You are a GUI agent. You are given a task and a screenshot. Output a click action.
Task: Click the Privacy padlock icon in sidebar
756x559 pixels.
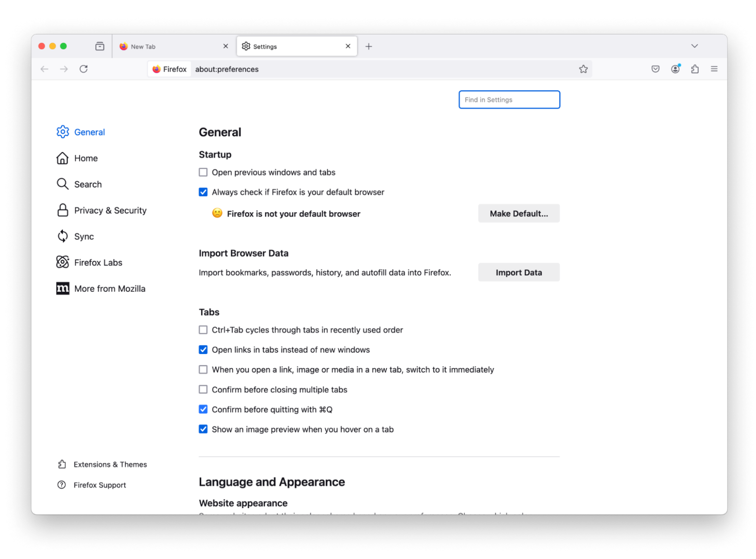pos(63,210)
